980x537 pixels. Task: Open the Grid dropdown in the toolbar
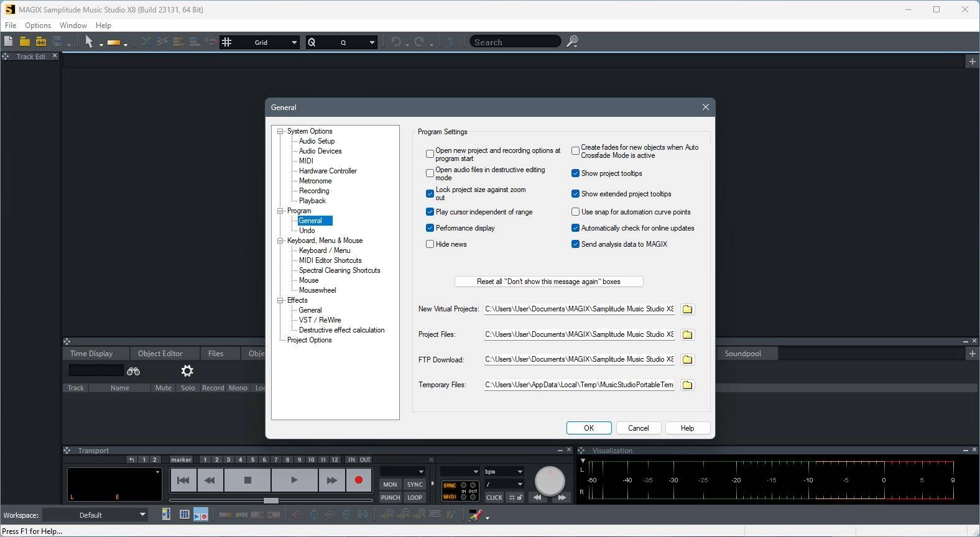pyautogui.click(x=294, y=42)
